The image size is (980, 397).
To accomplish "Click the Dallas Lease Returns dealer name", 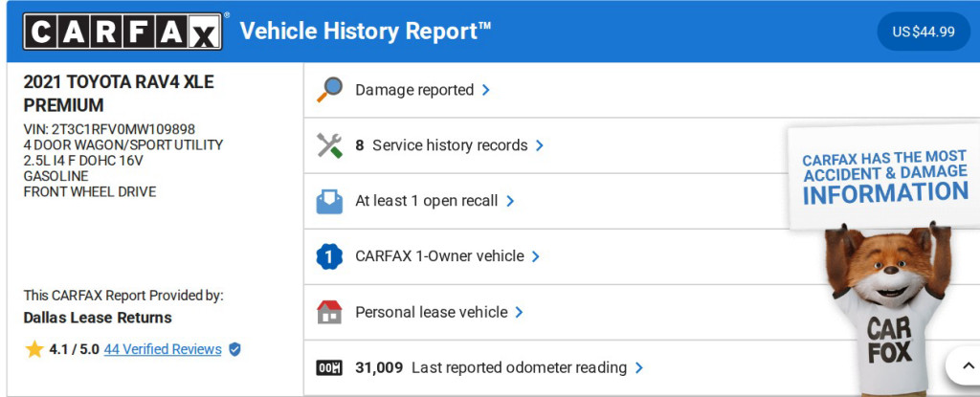I will coord(98,318).
